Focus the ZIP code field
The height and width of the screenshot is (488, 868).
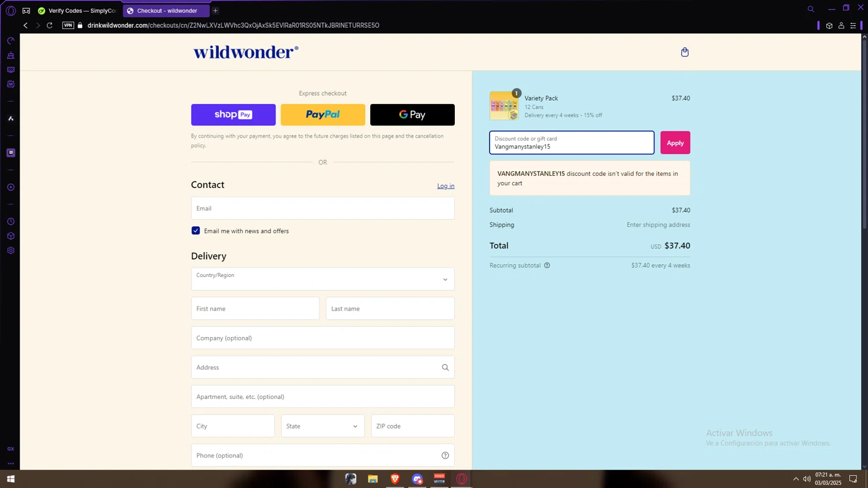pos(413,426)
